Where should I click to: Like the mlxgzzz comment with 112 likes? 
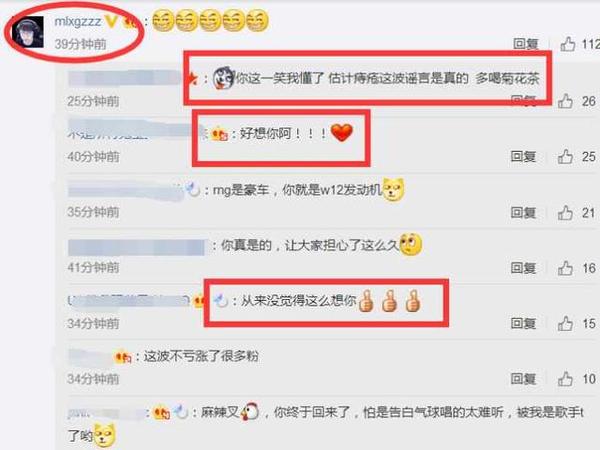[567, 44]
